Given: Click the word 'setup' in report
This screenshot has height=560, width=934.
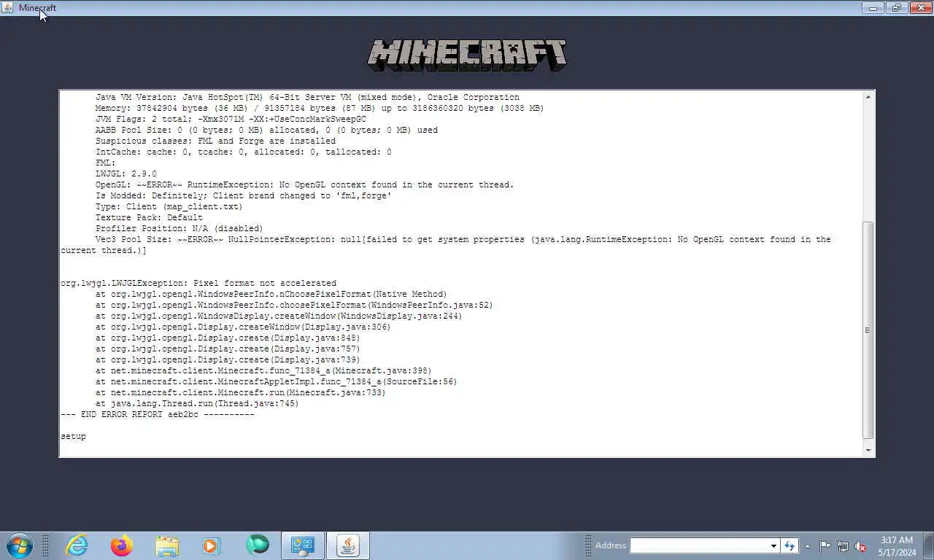Looking at the screenshot, I should pos(73,436).
